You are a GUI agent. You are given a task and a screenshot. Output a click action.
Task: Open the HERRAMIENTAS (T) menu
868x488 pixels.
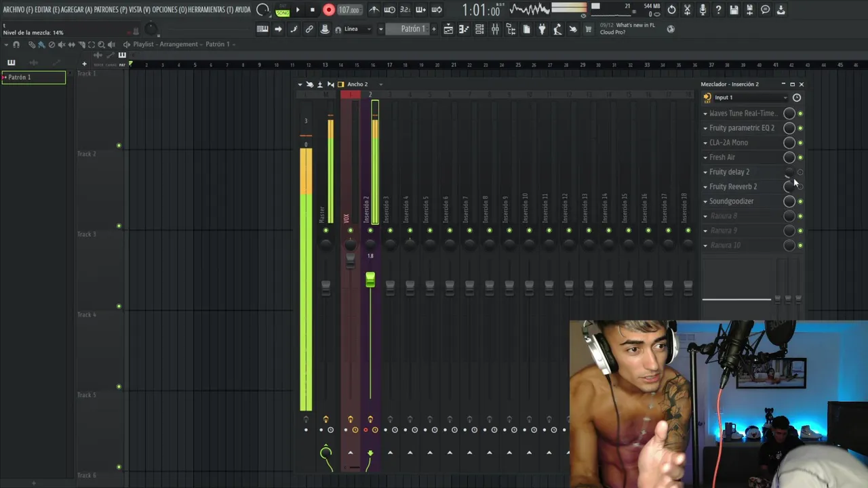210,9
